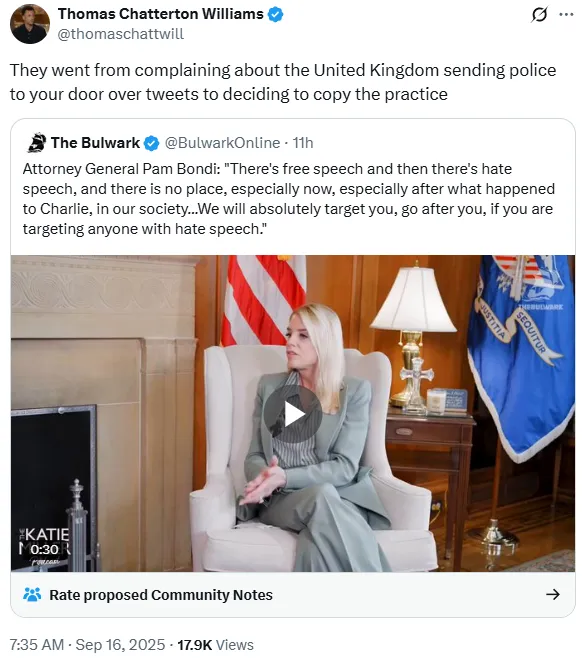Click the Community Notes people icon
The height and width of the screenshot is (658, 587).
point(32,595)
